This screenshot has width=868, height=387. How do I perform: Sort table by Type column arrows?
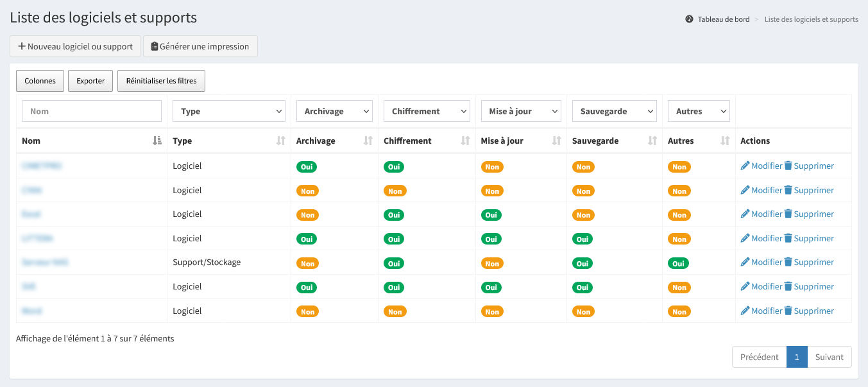280,141
